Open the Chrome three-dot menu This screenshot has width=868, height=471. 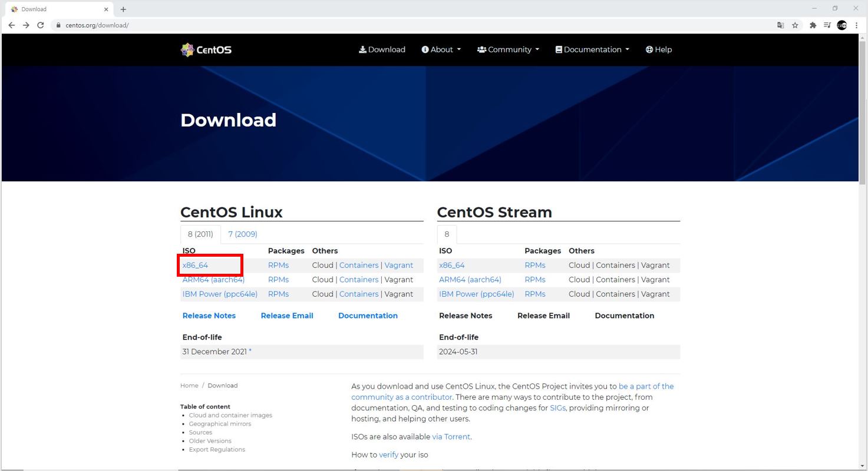(856, 25)
